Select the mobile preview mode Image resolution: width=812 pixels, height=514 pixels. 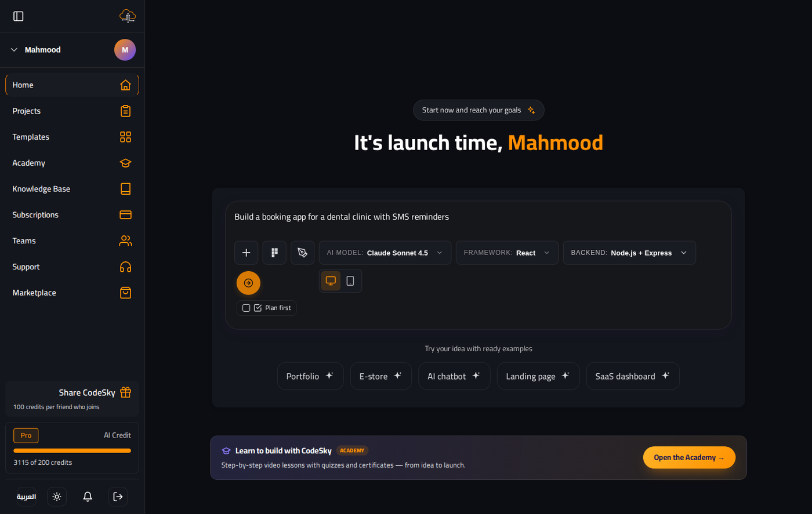pyautogui.click(x=350, y=281)
